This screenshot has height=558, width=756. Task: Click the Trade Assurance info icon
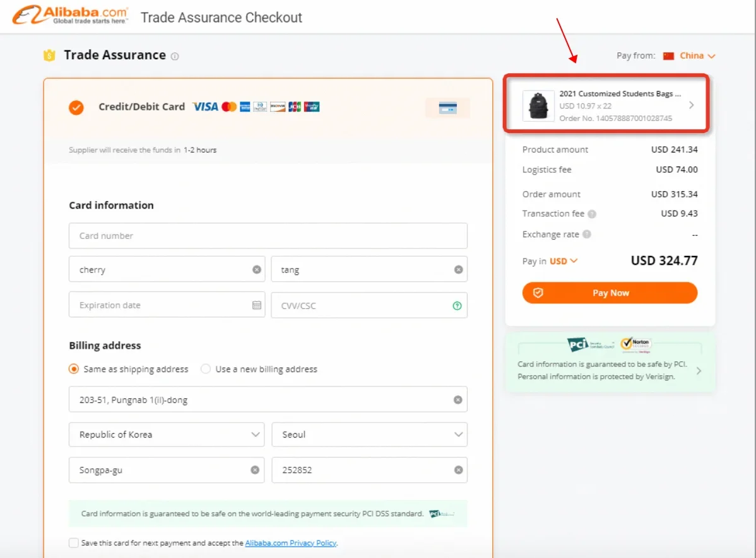point(175,56)
